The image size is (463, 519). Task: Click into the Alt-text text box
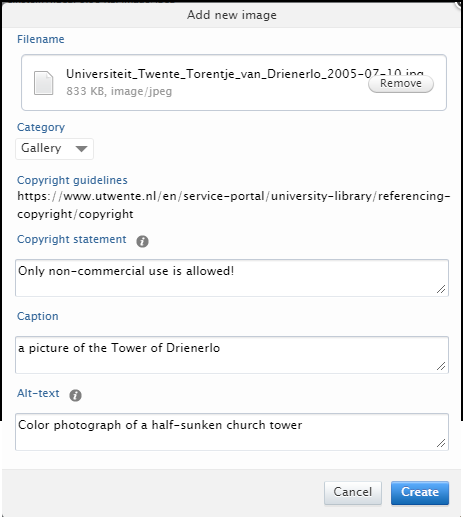click(x=232, y=432)
